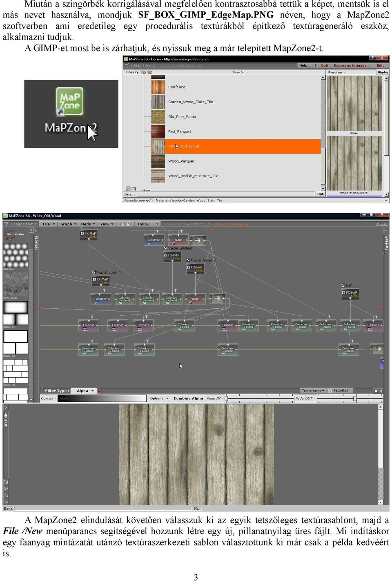Viewport: 392px width, 581px height.
Task: Click the 3D preview vertical scrollbar
Action: [x=381, y=454]
